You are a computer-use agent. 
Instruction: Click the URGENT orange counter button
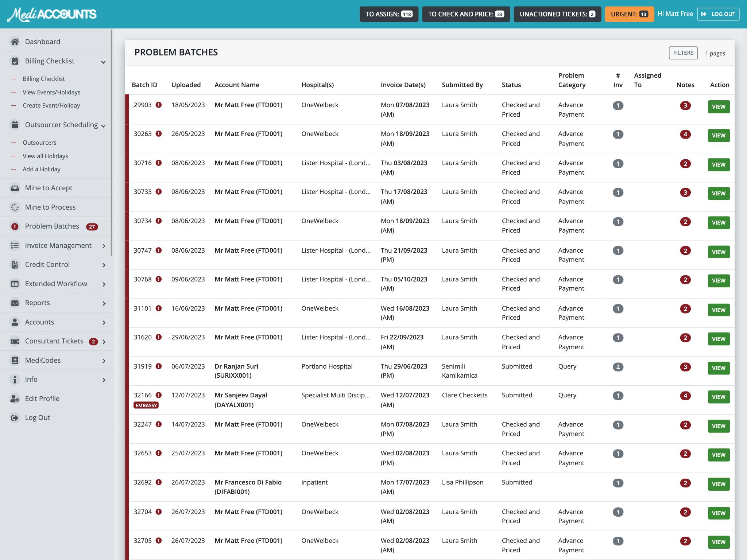pyautogui.click(x=629, y=14)
